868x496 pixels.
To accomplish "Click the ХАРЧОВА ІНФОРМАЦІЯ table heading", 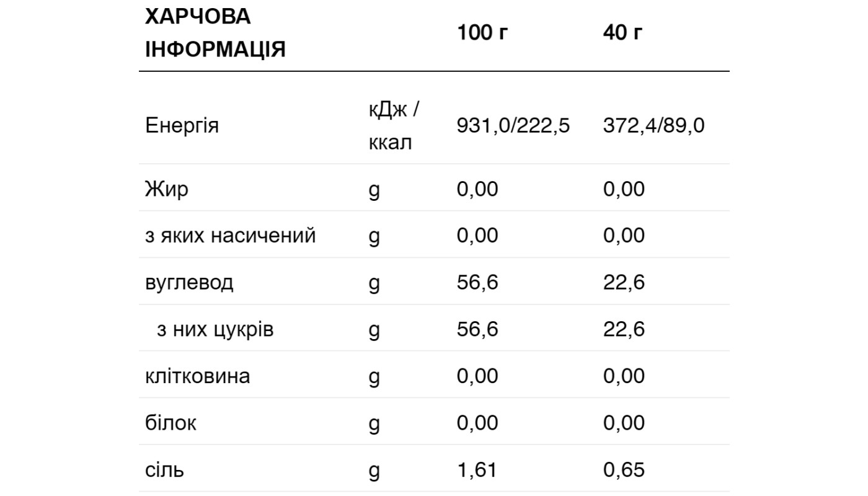I will 215,33.
